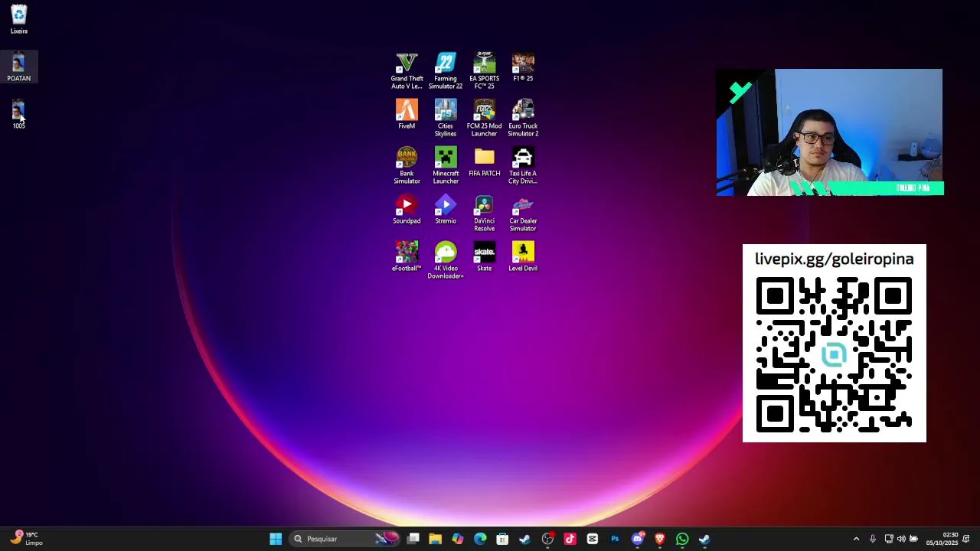Open Photoshop from the taskbar

click(615, 539)
